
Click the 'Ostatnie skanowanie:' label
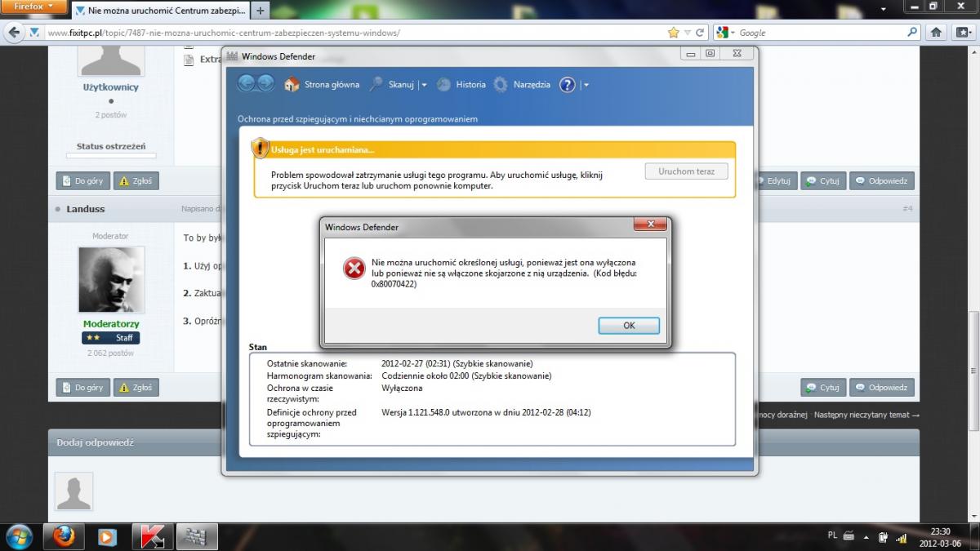pyautogui.click(x=307, y=363)
